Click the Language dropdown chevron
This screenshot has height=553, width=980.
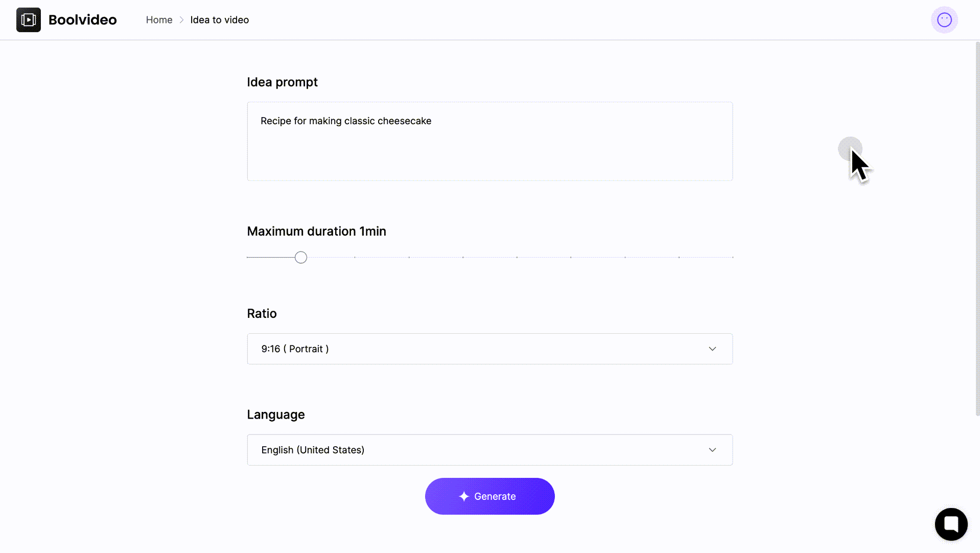click(712, 450)
